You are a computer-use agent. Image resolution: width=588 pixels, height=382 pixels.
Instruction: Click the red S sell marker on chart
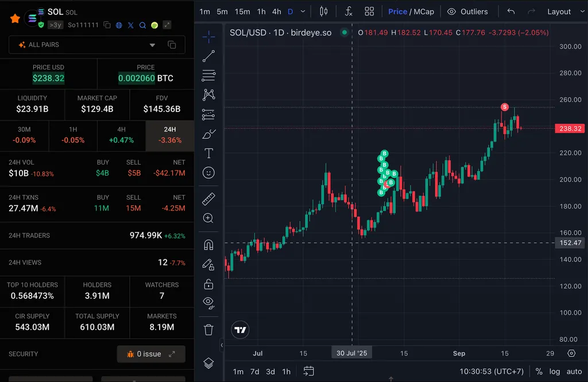[x=505, y=107]
